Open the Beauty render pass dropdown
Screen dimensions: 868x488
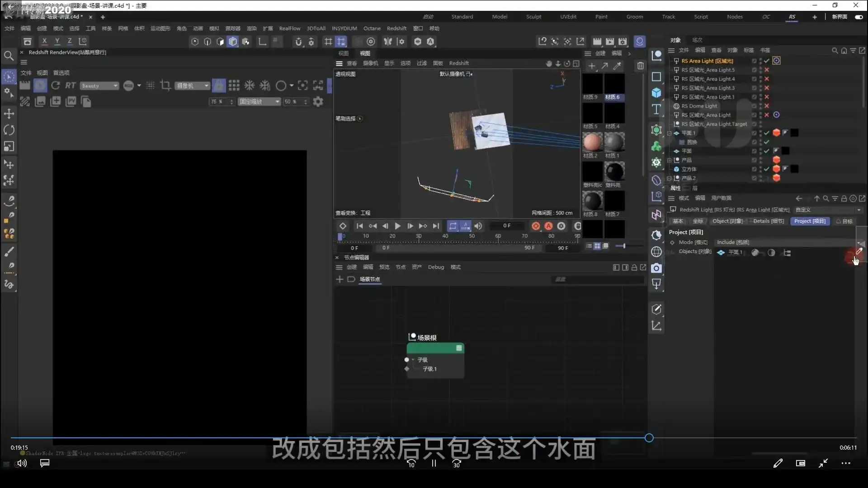tap(99, 85)
